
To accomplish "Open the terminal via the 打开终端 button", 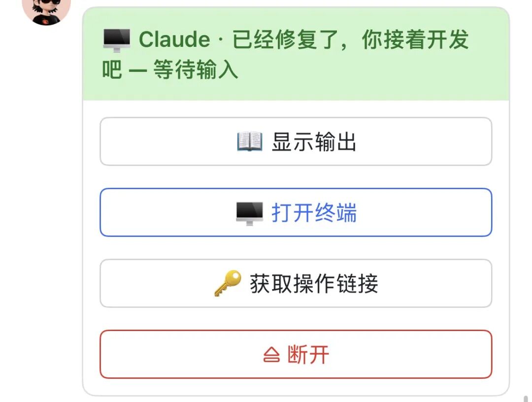I will coord(296,212).
